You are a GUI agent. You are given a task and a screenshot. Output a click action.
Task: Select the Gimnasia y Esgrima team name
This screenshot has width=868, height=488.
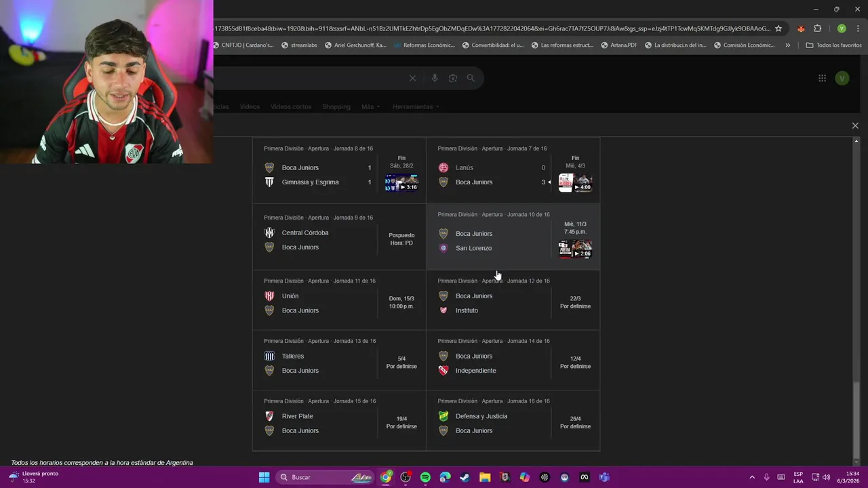tap(310, 182)
